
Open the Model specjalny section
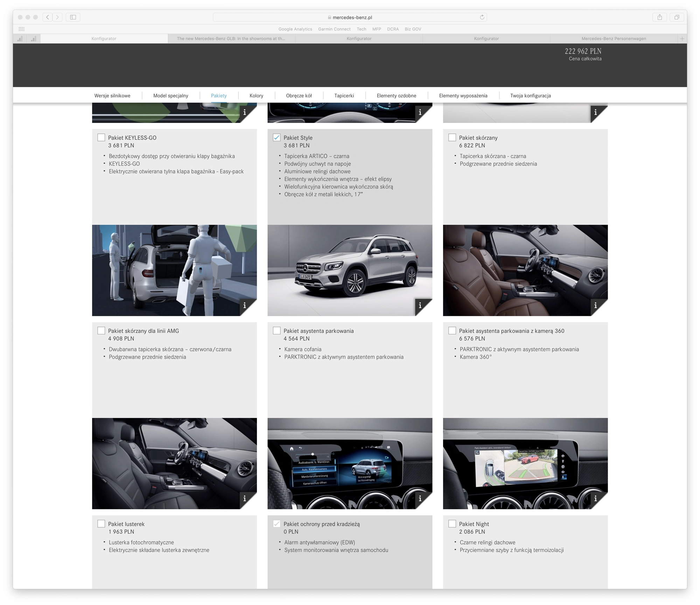pyautogui.click(x=171, y=96)
